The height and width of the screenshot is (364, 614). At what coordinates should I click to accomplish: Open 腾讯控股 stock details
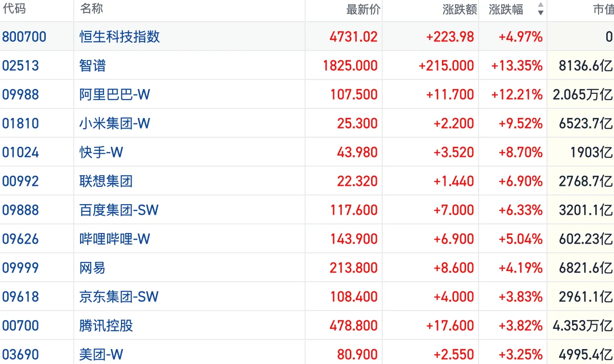click(x=106, y=325)
